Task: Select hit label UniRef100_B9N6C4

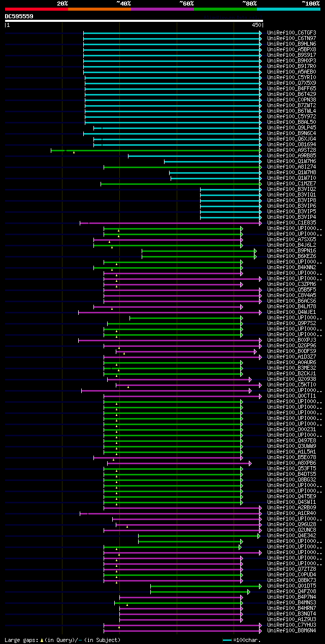Action: (x=291, y=134)
